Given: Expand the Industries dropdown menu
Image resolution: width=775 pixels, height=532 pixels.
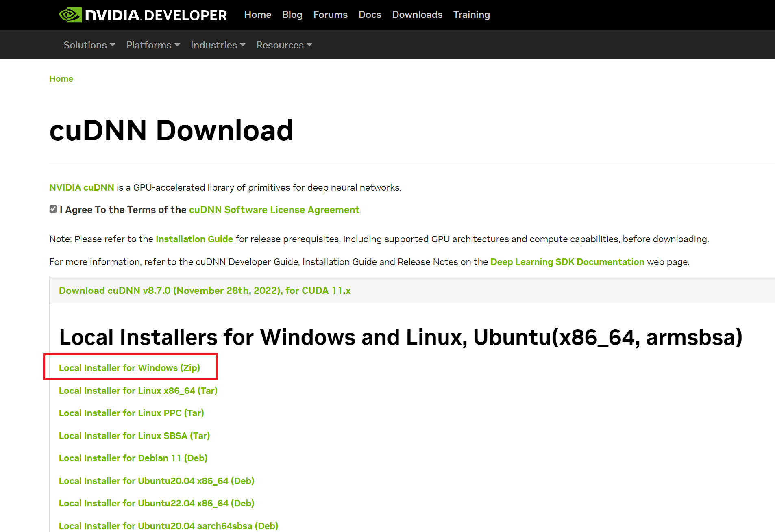Looking at the screenshot, I should point(218,45).
